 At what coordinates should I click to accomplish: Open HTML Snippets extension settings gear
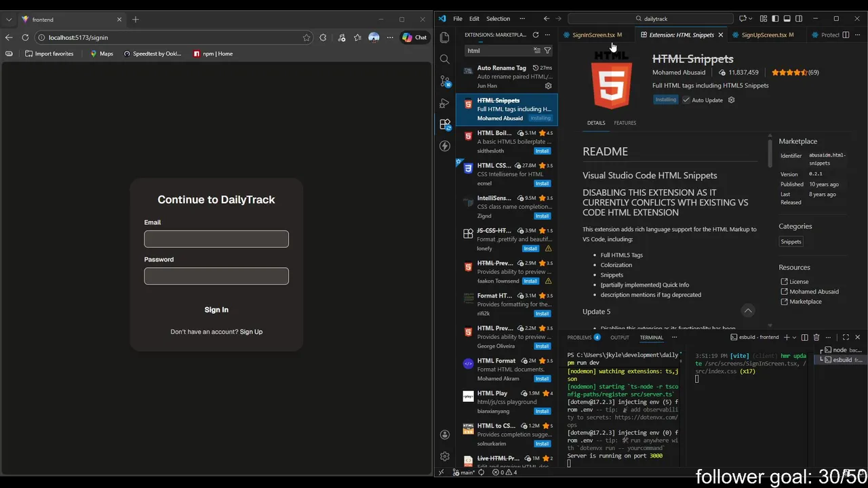tap(731, 100)
